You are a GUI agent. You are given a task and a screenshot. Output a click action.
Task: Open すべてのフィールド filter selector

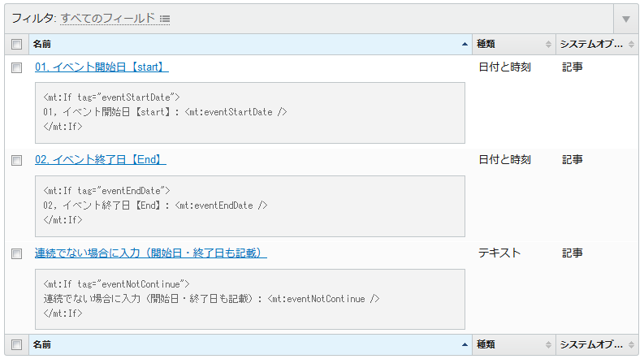coord(108,19)
